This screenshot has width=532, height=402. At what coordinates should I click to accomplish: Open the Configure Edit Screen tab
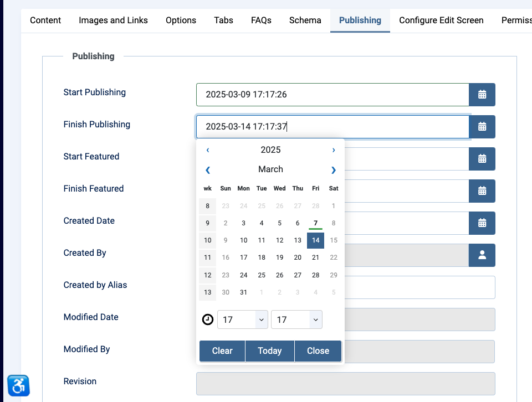pyautogui.click(x=441, y=20)
